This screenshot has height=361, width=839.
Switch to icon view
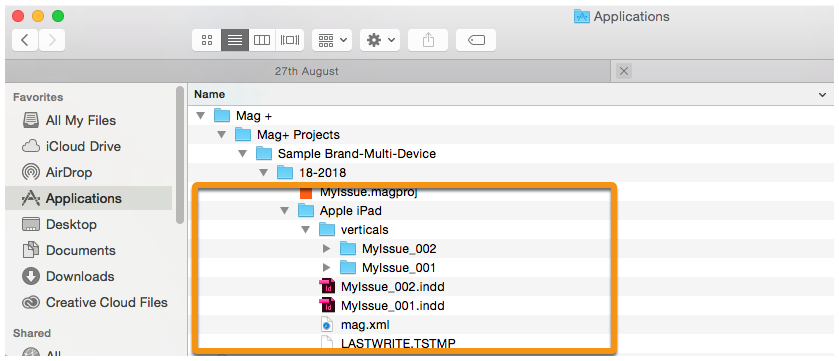coord(207,40)
